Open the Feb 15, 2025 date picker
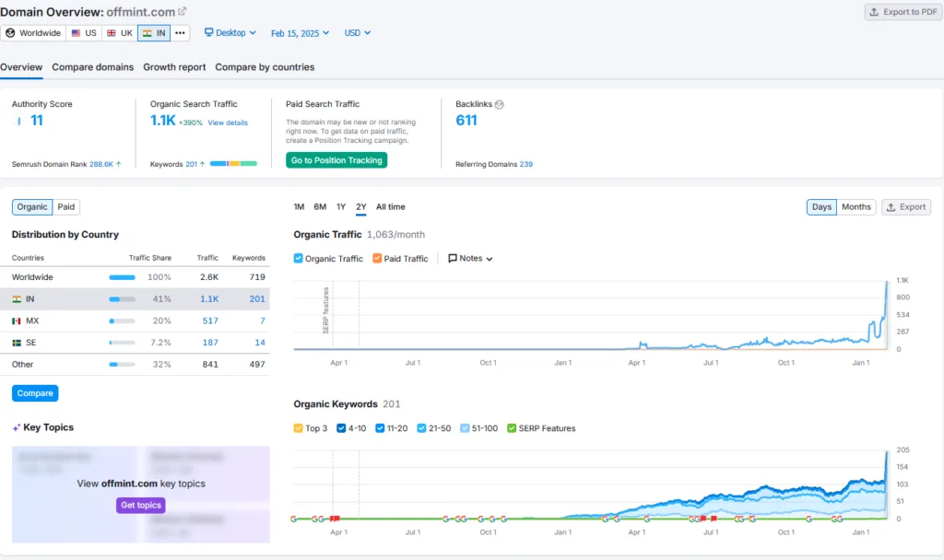Screen dimensions: 944x560 pos(300,33)
